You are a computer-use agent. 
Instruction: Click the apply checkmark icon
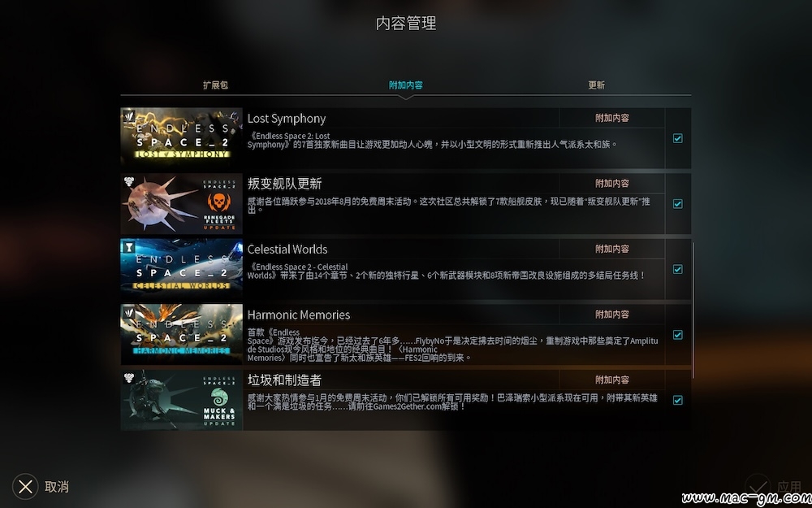pyautogui.click(x=758, y=487)
